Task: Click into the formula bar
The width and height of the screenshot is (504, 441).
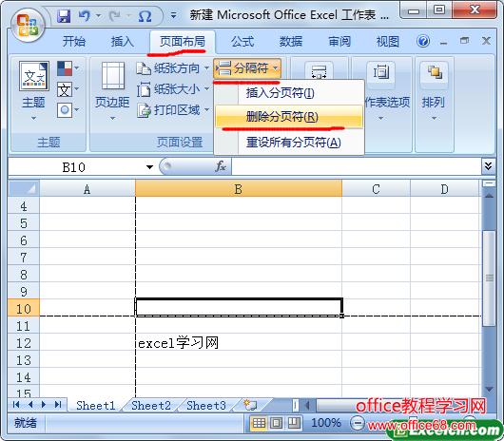Action: (x=357, y=166)
